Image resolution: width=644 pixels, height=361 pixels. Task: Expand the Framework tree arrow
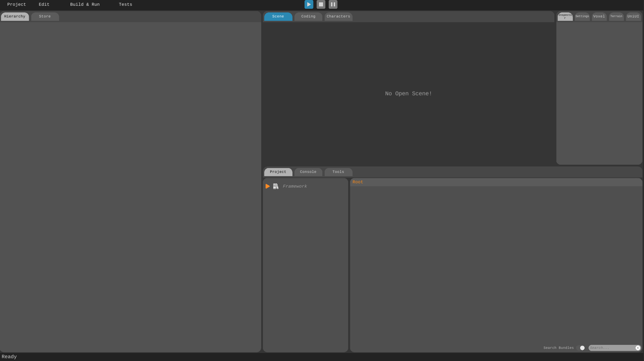268,186
